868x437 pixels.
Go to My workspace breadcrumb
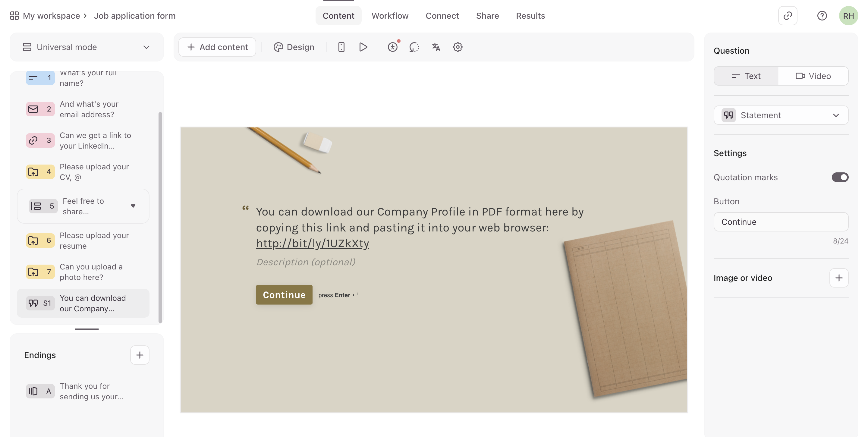point(51,16)
